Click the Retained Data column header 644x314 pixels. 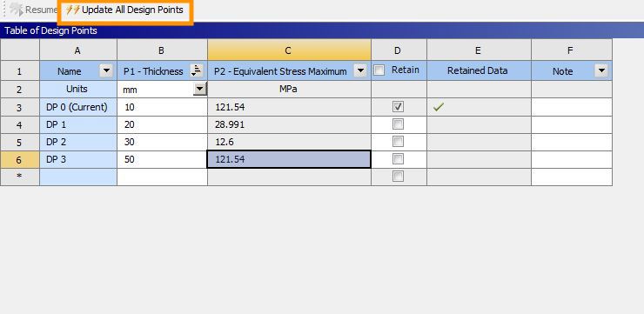pyautogui.click(x=479, y=70)
